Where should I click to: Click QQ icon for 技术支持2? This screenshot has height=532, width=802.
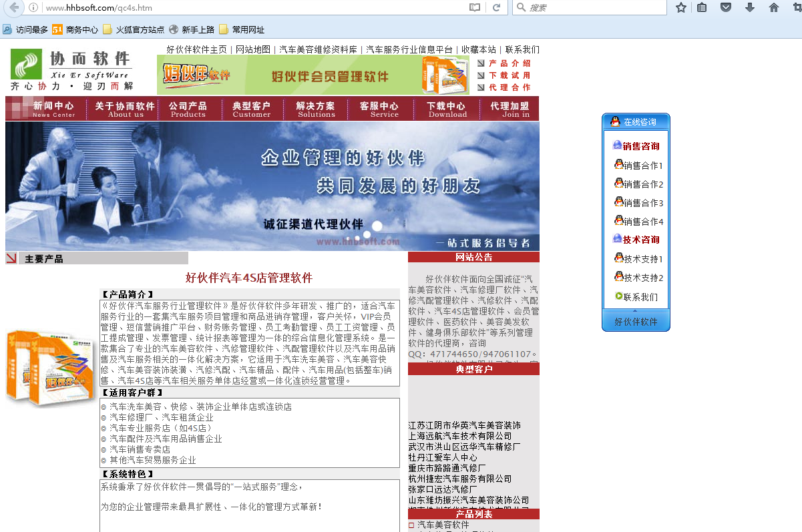(618, 277)
